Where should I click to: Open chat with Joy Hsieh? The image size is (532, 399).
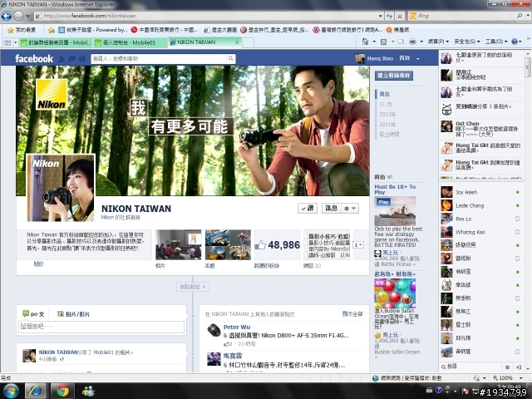481,192
